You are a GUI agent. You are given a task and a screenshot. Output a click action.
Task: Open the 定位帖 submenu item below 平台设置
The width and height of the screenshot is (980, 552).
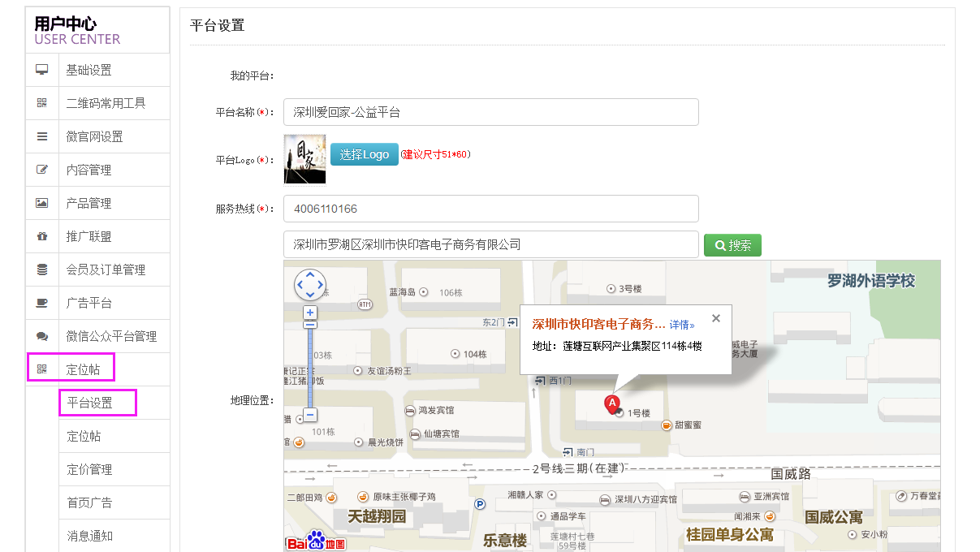coord(114,436)
